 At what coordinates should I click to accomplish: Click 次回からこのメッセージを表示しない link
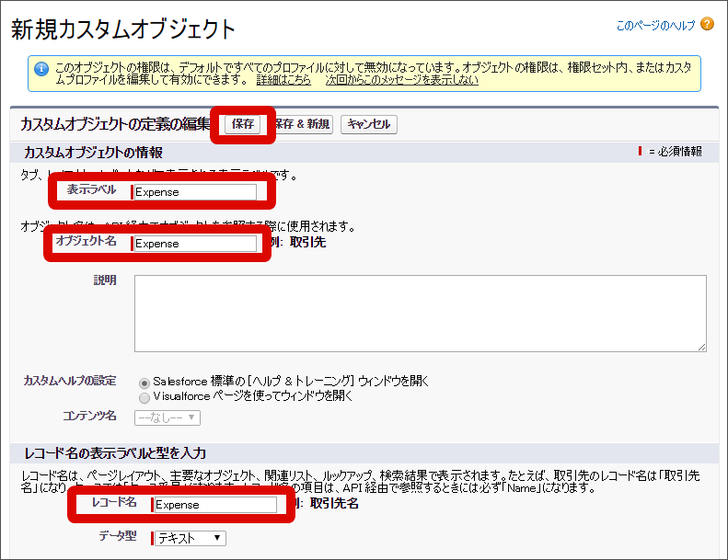tap(401, 80)
